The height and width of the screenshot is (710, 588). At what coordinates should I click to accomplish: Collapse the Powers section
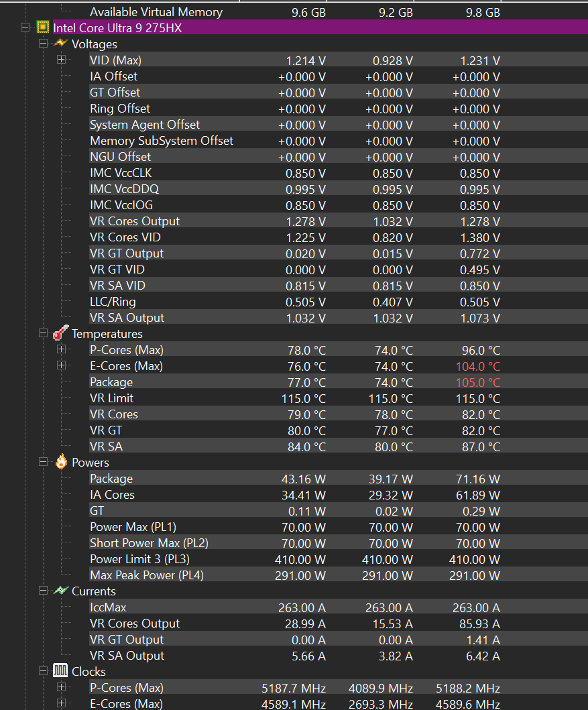43,462
